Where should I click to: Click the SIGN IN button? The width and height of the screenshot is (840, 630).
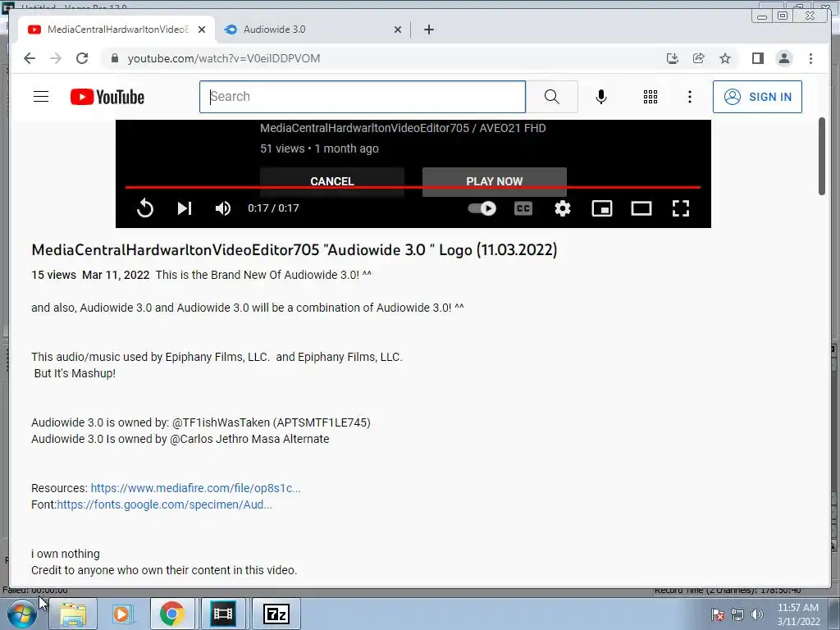click(757, 97)
